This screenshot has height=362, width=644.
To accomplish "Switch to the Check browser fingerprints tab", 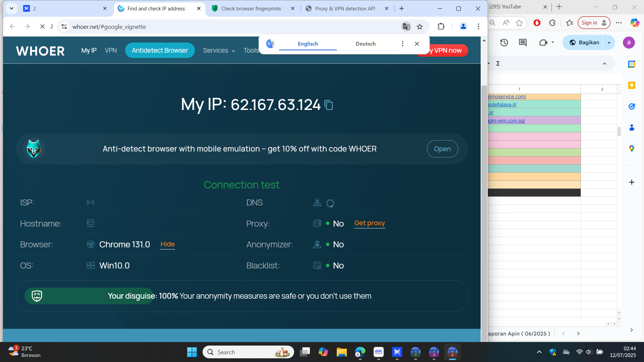I will pos(251,8).
